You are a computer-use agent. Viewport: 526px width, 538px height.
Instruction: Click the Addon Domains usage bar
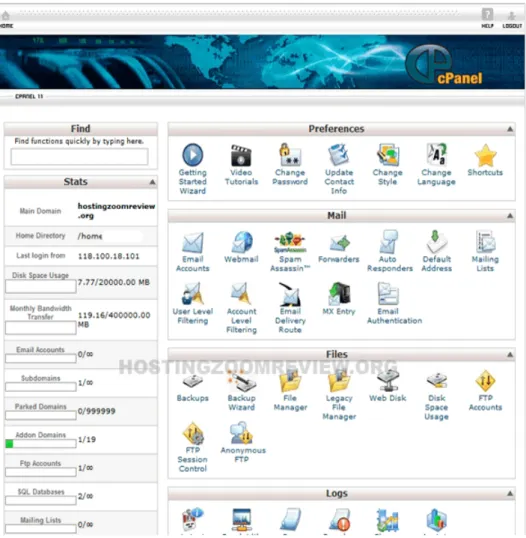pos(41,444)
